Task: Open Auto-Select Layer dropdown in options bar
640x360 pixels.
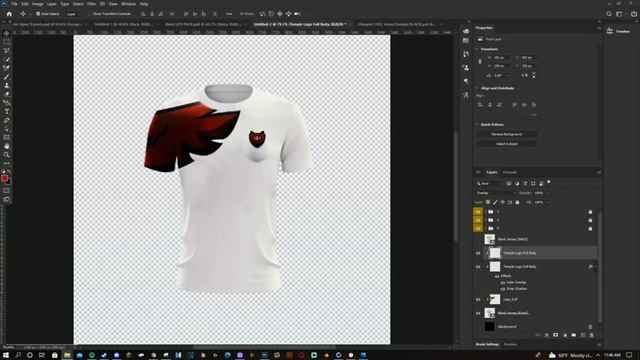Action: (x=73, y=14)
